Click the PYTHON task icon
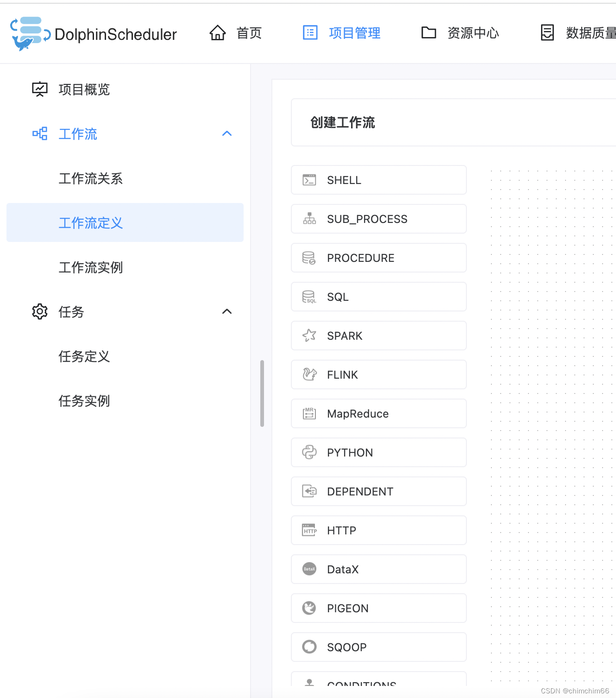The height and width of the screenshot is (698, 616). click(x=309, y=452)
